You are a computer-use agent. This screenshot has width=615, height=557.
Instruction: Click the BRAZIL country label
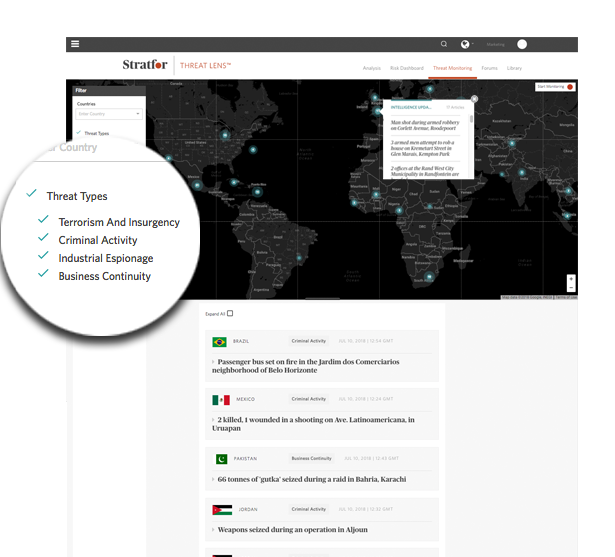(x=241, y=341)
